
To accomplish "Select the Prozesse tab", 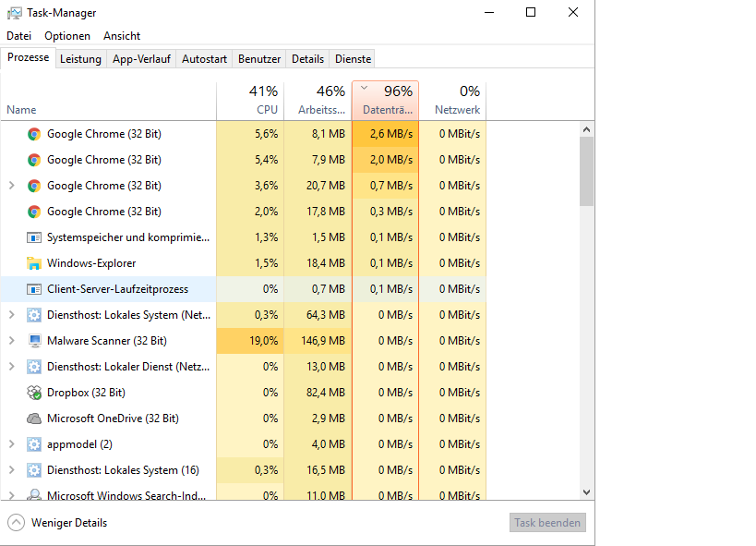I will tap(28, 57).
